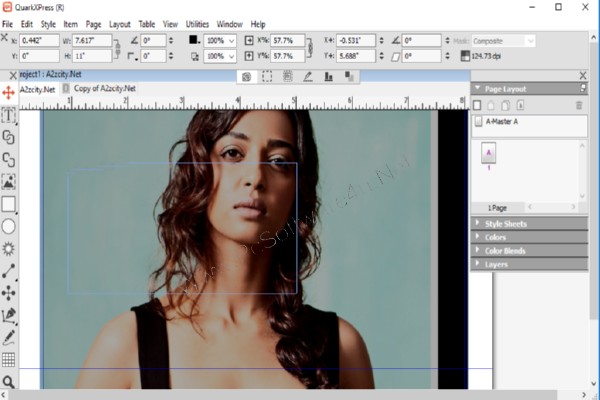Select the Text Content tool
Image resolution: width=600 pixels, height=400 pixels.
click(8, 115)
